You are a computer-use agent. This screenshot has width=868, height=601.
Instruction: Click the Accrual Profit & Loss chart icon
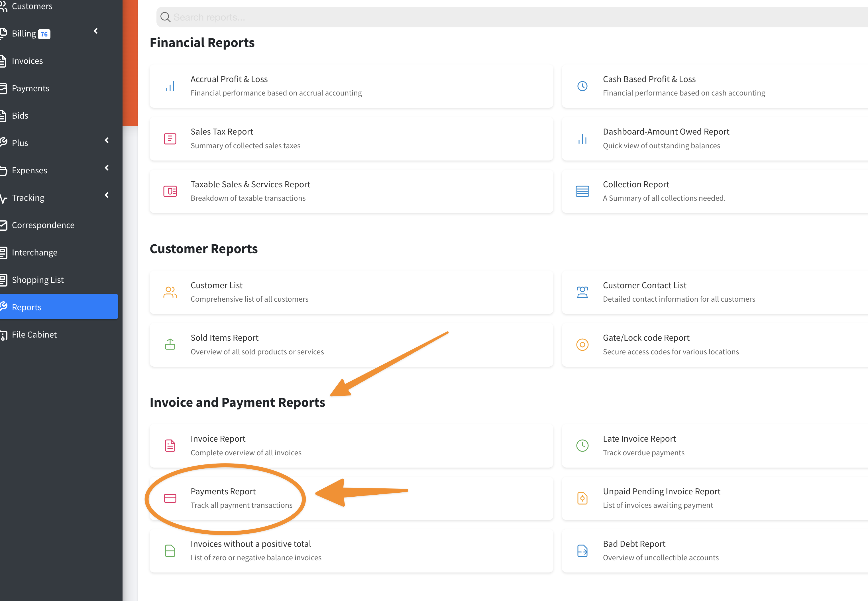[x=170, y=86]
